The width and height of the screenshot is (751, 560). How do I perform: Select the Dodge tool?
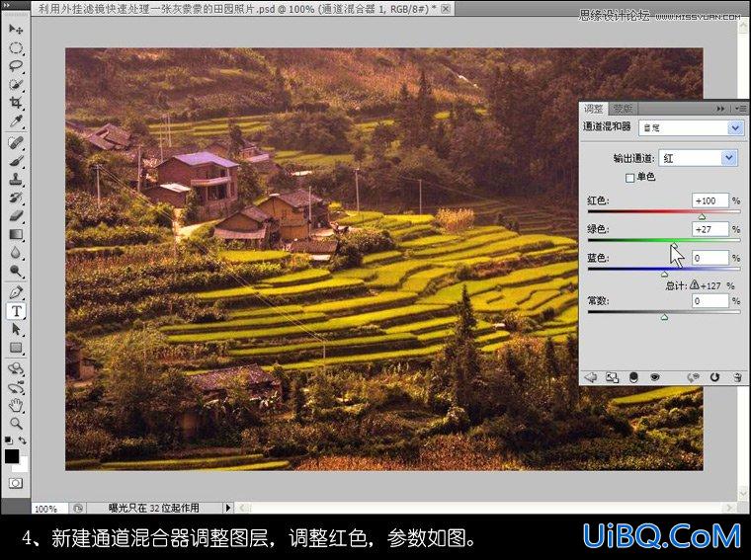16,272
